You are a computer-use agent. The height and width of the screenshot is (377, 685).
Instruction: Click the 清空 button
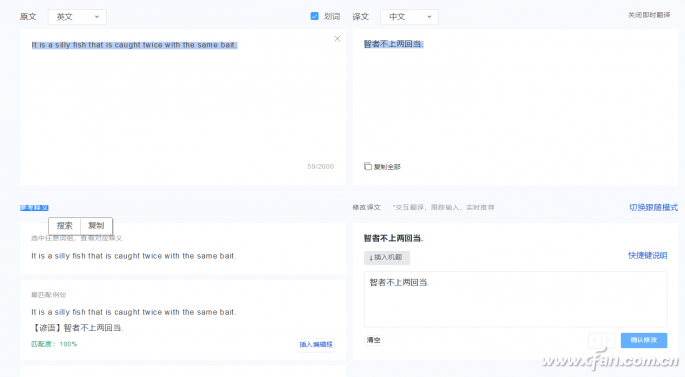coord(374,340)
